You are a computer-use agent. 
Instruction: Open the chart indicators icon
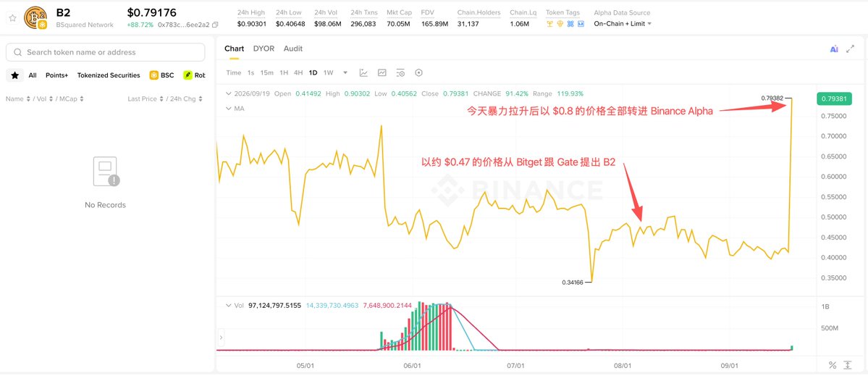point(363,72)
